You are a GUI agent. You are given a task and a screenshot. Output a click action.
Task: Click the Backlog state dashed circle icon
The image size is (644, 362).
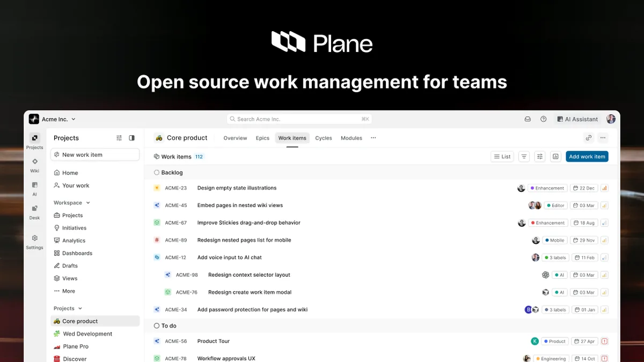point(157,173)
